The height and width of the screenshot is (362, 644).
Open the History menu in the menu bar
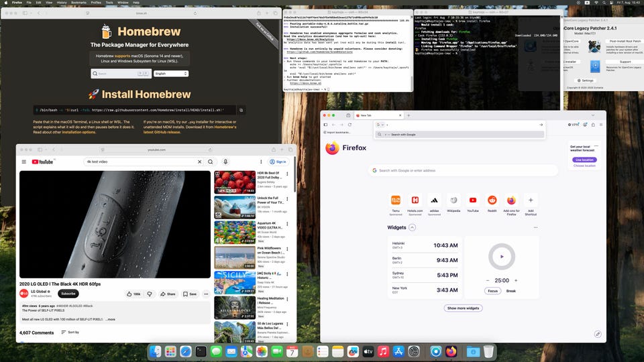point(62,3)
